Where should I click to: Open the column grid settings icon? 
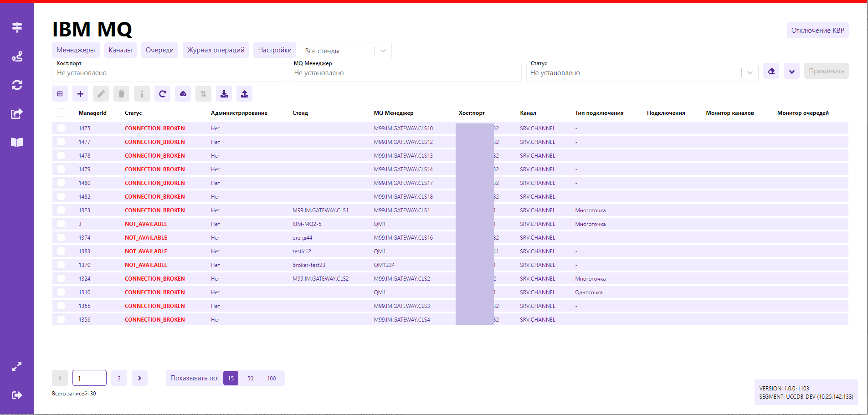[60, 94]
